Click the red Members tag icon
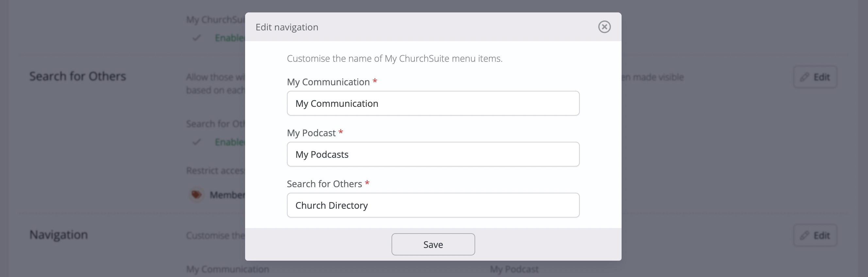 click(196, 194)
